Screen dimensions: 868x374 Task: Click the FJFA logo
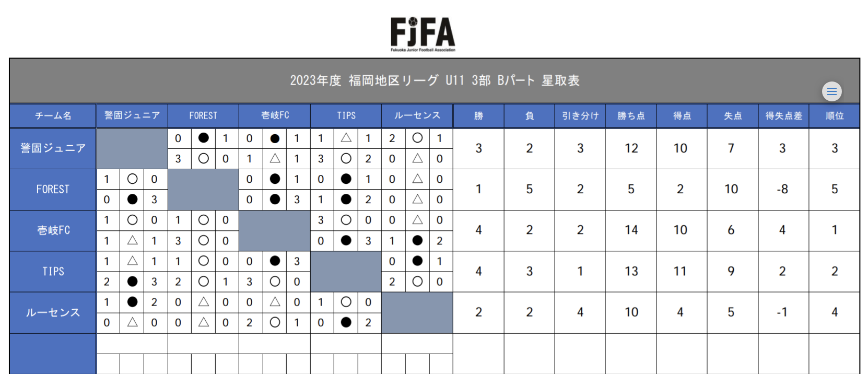click(423, 33)
